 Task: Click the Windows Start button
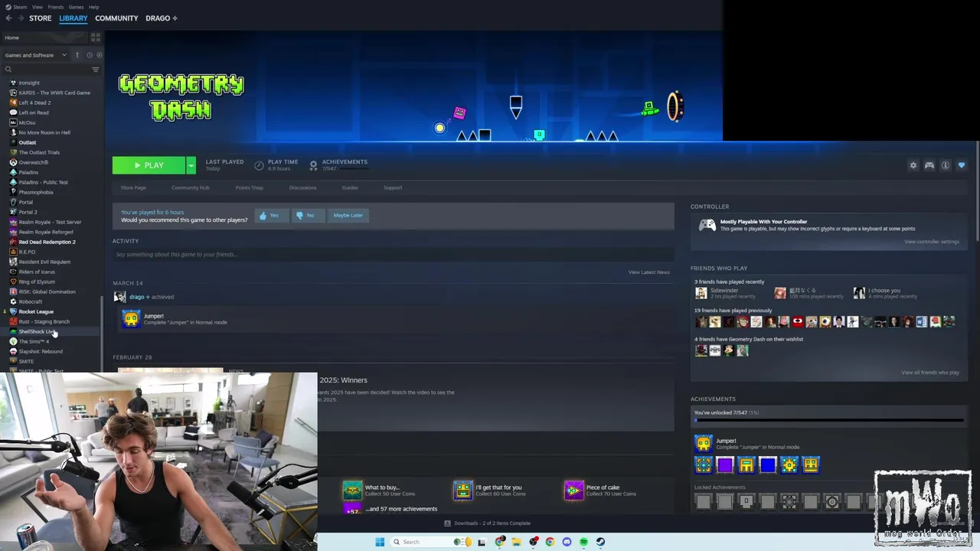pos(380,542)
